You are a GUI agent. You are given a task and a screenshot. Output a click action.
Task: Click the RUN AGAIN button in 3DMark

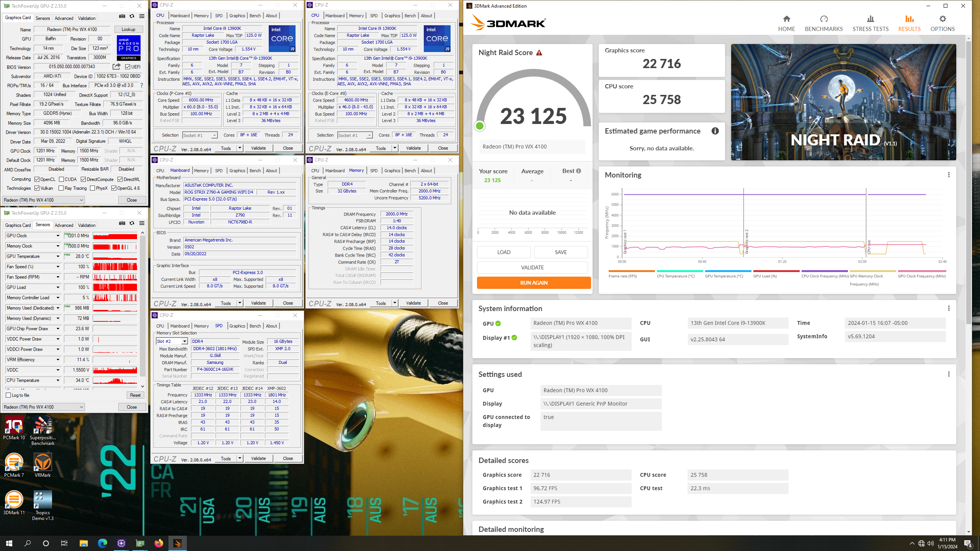(534, 283)
